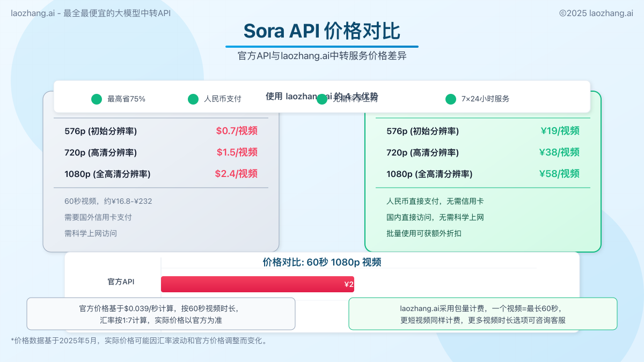Click the official 720p (高清分辨率) row label
Image resolution: width=644 pixels, height=362 pixels.
point(101,152)
